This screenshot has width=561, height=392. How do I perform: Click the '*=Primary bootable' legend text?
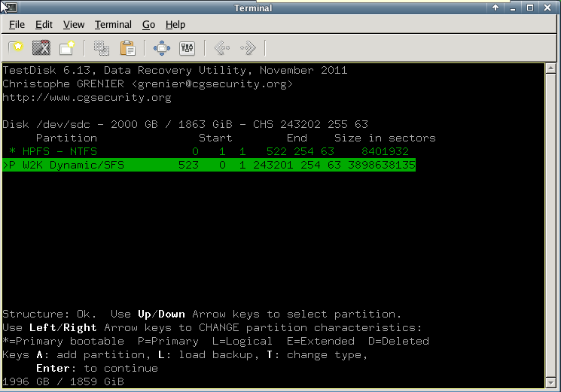click(63, 342)
